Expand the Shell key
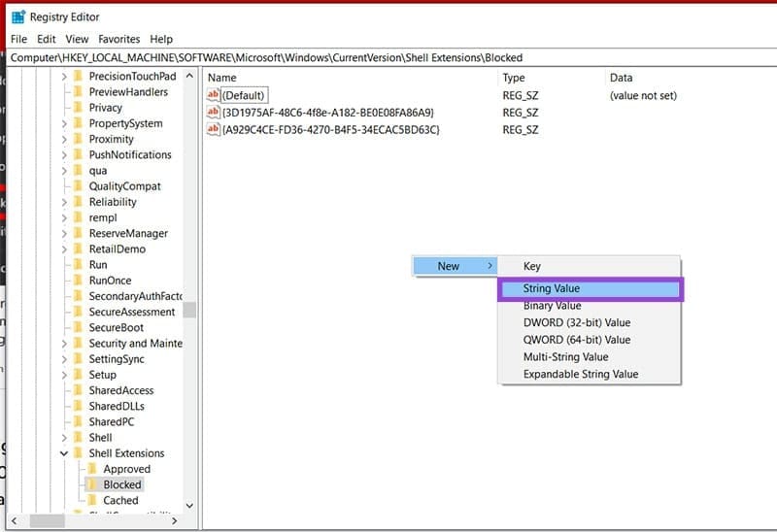This screenshot has width=777, height=532. pos(64,438)
